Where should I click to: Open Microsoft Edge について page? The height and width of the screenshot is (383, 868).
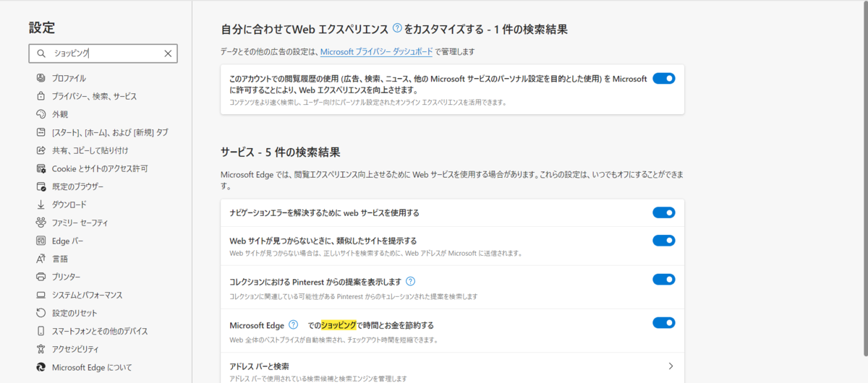(x=92, y=367)
